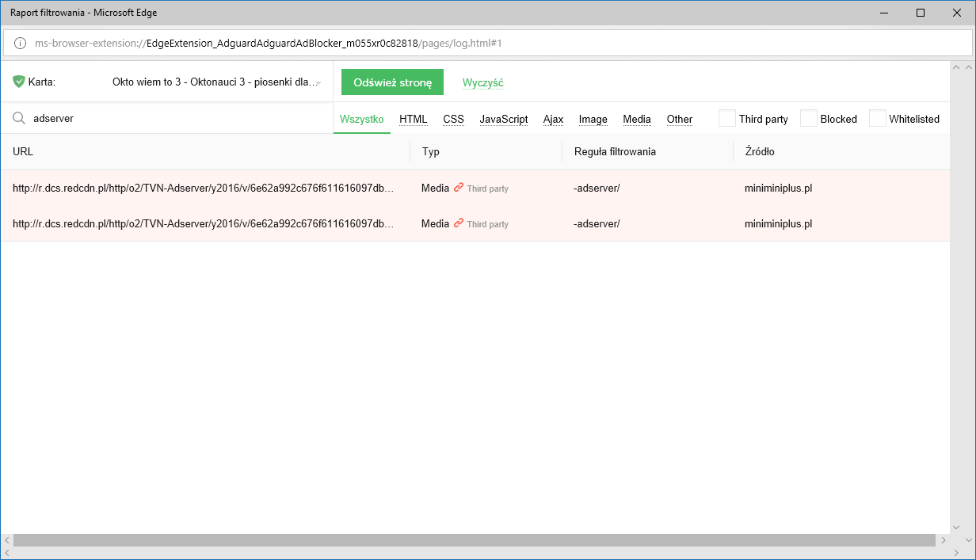Click the horizontal scrollbar right arrow

tap(943, 540)
